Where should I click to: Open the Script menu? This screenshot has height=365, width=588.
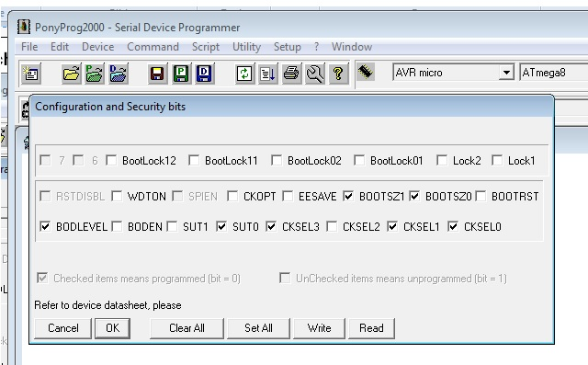pos(206,47)
